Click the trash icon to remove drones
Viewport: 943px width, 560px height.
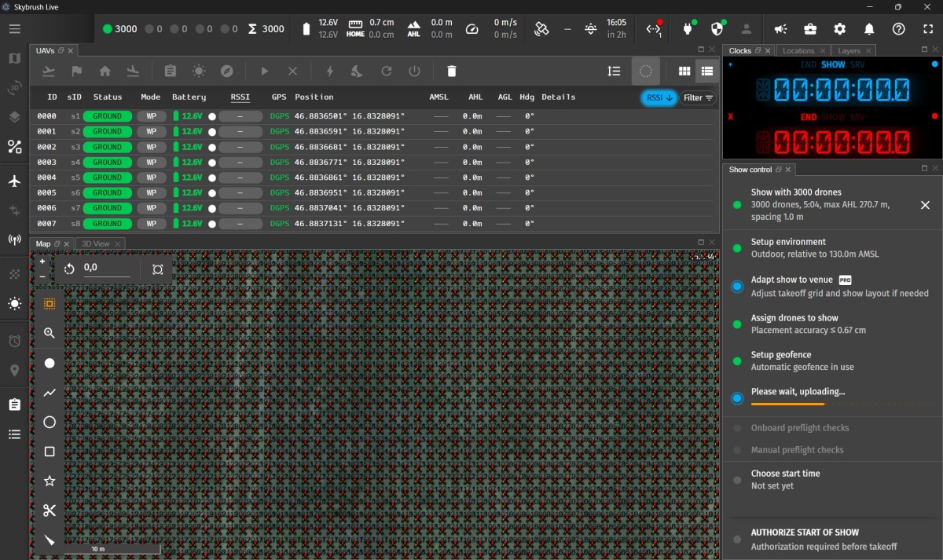(x=451, y=71)
